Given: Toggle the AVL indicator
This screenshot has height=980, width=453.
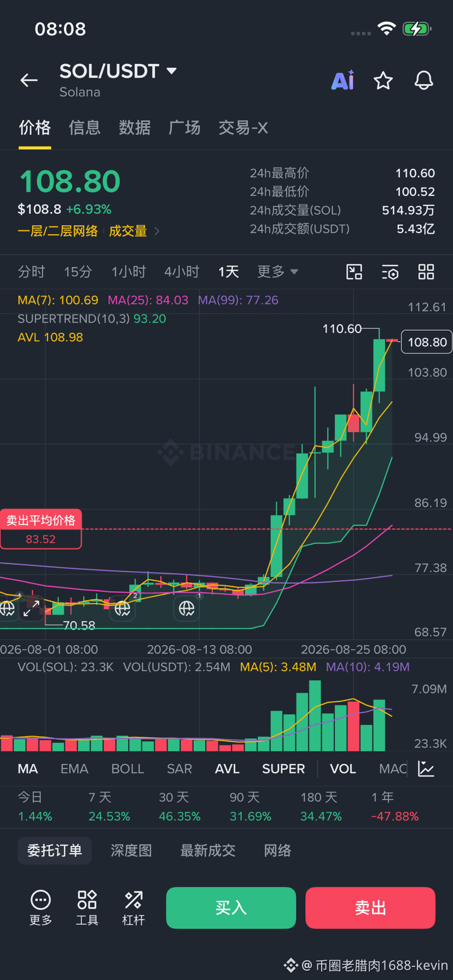Looking at the screenshot, I should [x=227, y=768].
